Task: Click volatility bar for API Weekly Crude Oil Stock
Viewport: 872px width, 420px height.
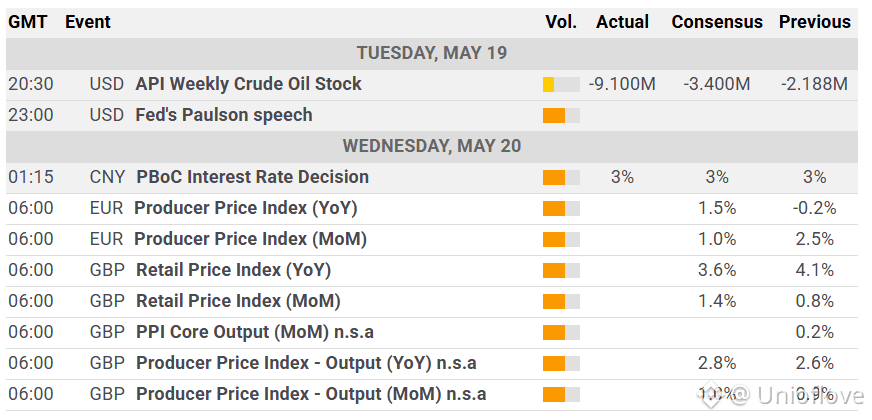Action: pos(561,85)
